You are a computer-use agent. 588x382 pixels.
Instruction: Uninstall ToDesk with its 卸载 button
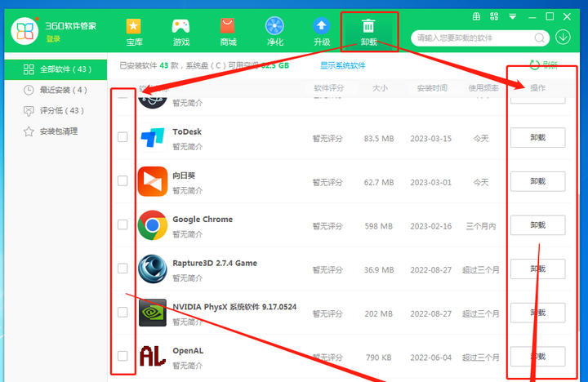click(537, 138)
